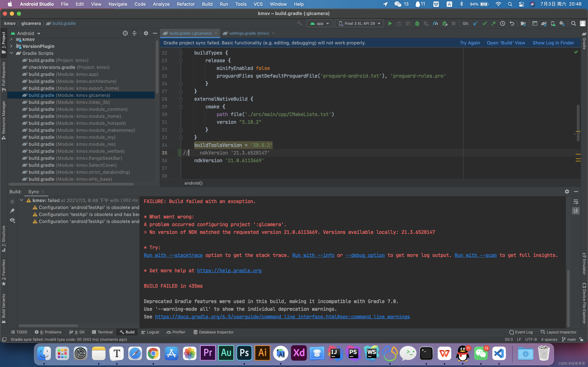Select build.gradle (Module: kmsv.module_home) file
The image size is (588, 367).
tap(75, 116)
